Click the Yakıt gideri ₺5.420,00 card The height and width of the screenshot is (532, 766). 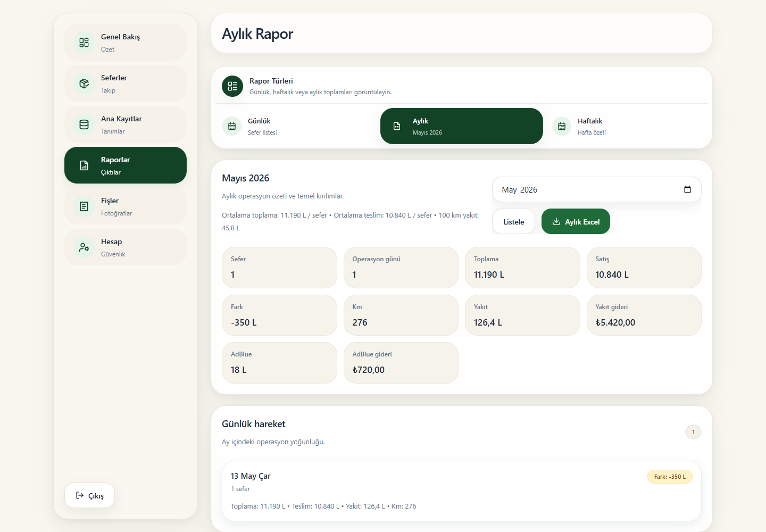644,315
